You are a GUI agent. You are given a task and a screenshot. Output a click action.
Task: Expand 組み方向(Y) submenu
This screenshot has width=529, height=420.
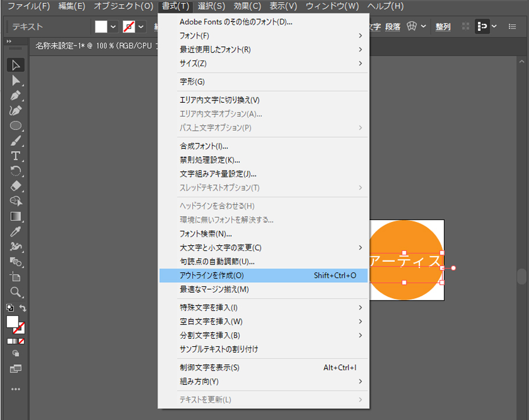(x=263, y=382)
